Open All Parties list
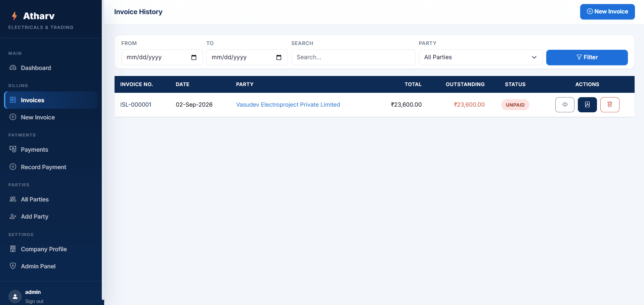Screen dimensions: 644x305 (51, 199)
